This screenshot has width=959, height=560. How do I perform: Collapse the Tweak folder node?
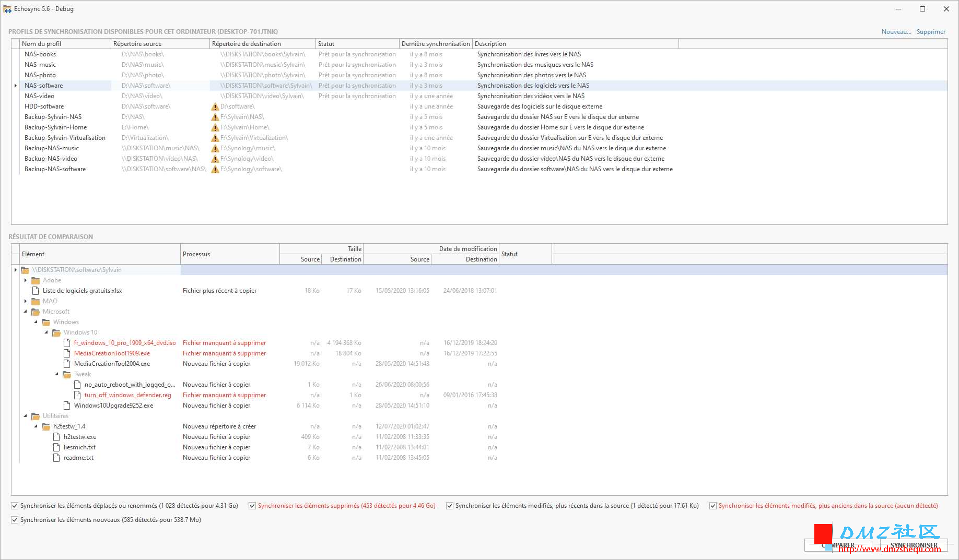click(x=57, y=374)
